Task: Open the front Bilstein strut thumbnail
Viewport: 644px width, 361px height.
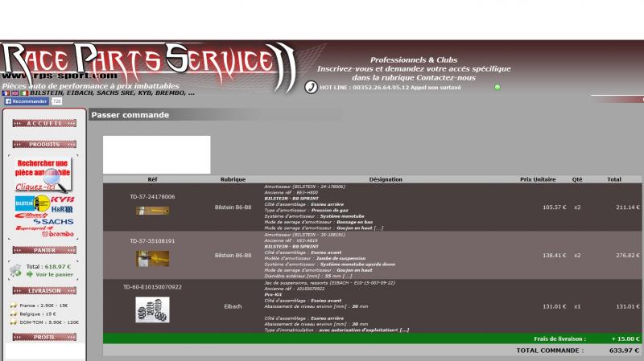Action: [x=152, y=259]
